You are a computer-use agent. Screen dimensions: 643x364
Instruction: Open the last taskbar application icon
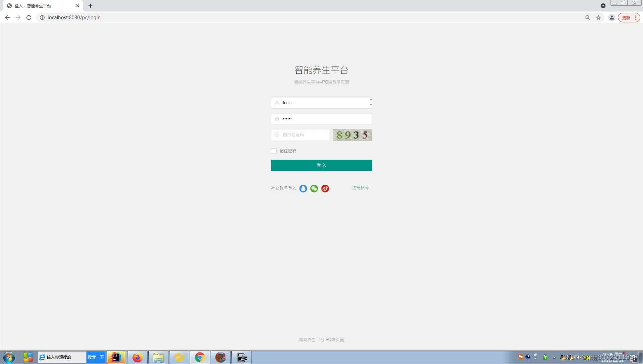[241, 357]
